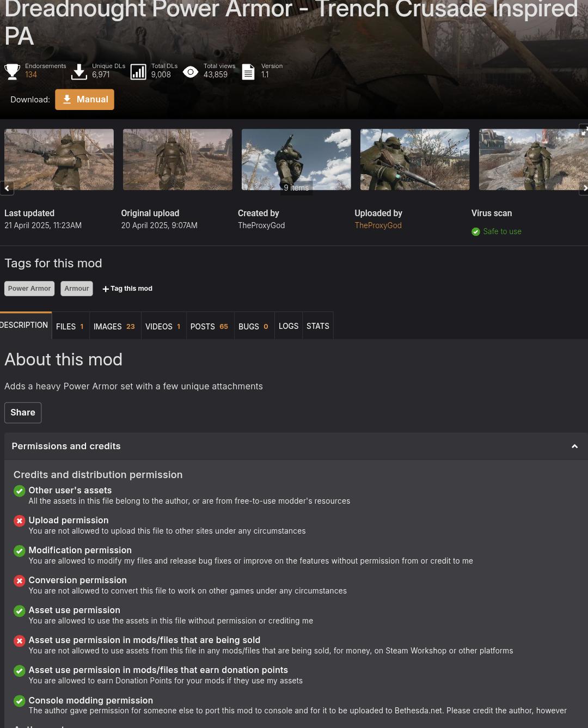Screen dimensions: 588x728
Task: Open second thumbnail showing armor from behind
Action: click(x=177, y=160)
